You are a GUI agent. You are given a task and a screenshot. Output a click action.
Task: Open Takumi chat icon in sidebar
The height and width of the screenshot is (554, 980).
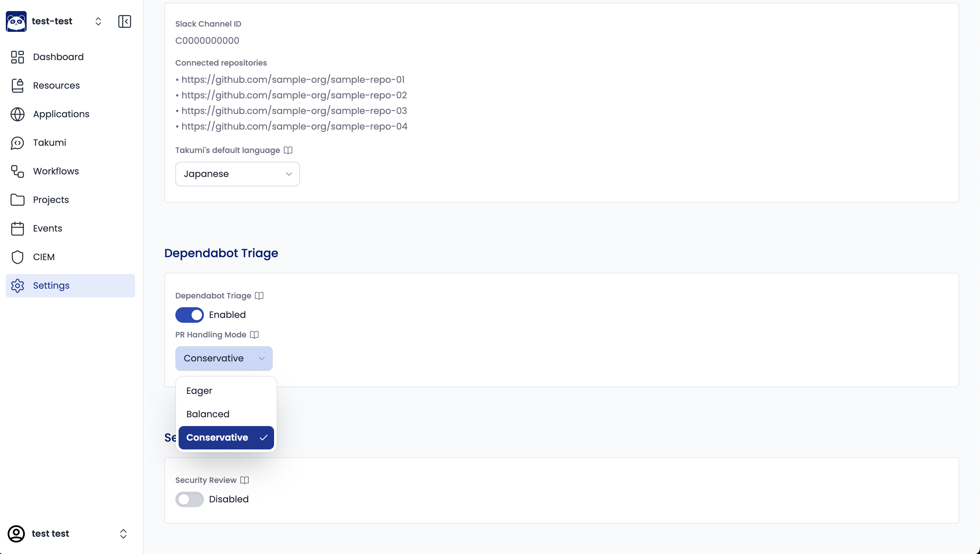(x=18, y=143)
